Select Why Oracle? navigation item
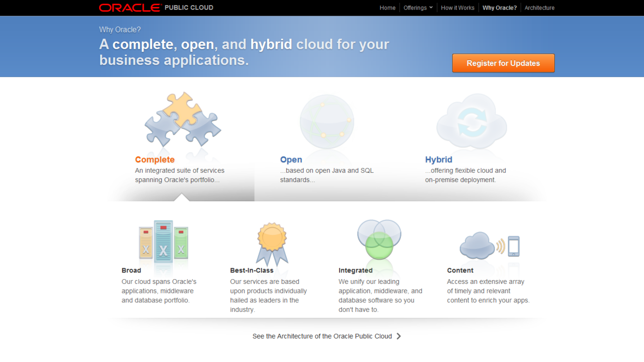The image size is (644, 362). (499, 8)
